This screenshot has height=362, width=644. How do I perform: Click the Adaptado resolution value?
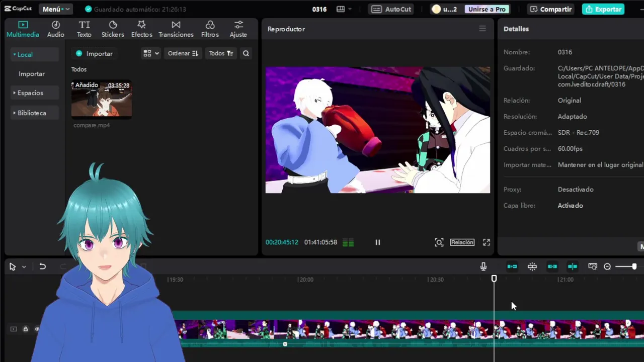(572, 117)
